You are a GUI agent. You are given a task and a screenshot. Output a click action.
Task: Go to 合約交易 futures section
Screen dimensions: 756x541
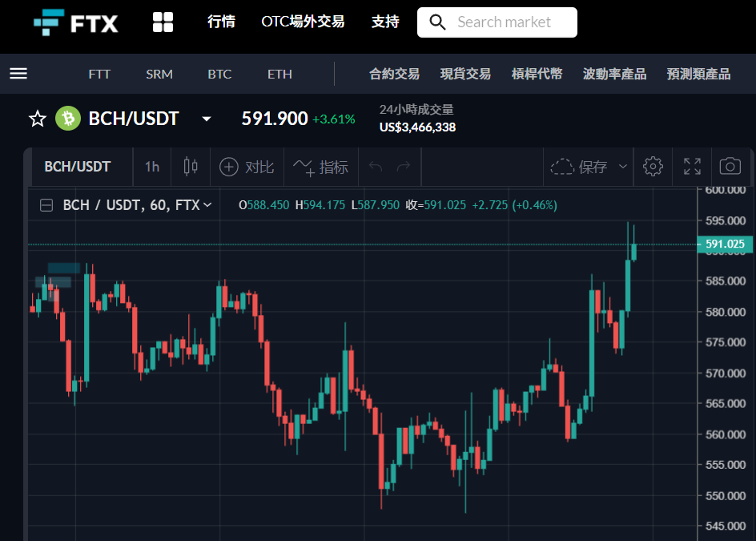[x=394, y=74]
